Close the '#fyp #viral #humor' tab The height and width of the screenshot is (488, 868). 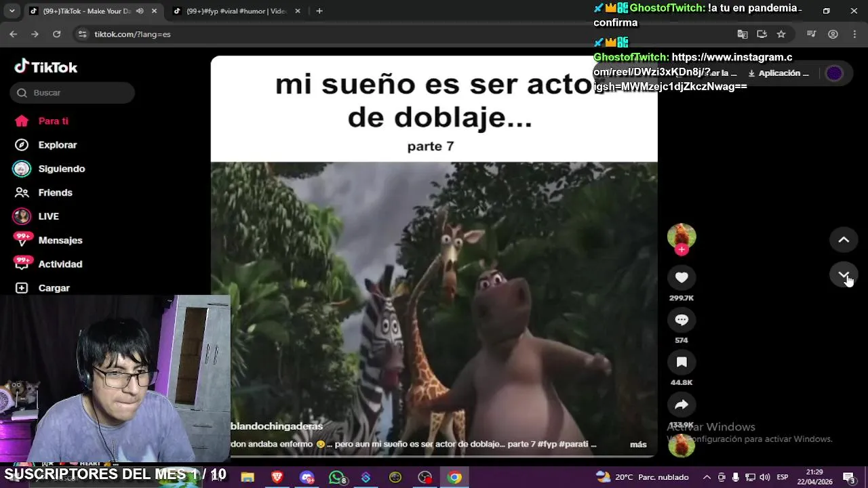pos(296,11)
